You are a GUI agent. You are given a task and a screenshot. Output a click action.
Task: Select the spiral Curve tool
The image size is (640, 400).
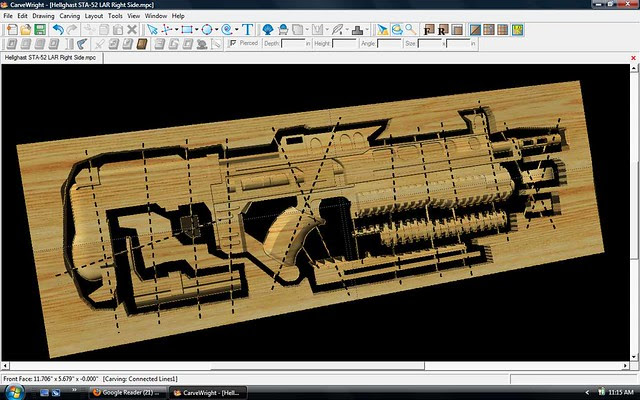(227, 29)
